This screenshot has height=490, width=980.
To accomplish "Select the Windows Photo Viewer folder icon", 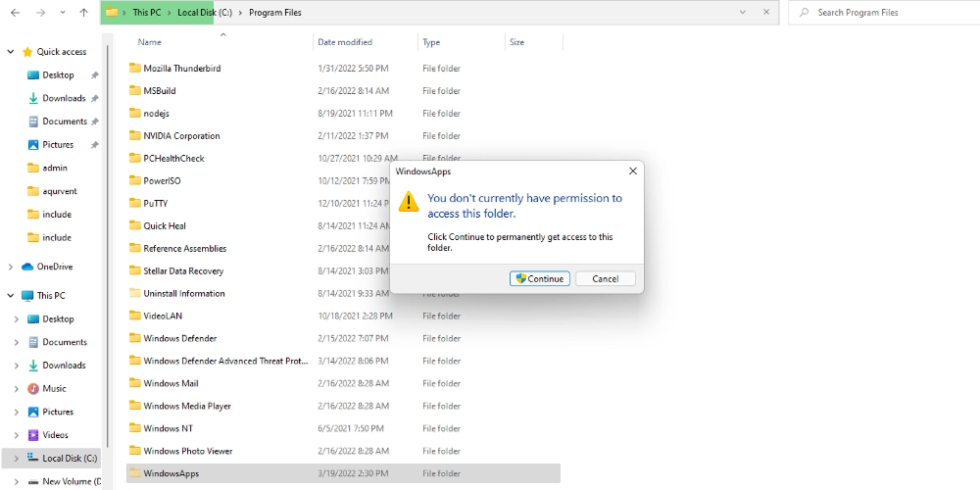I will (135, 451).
